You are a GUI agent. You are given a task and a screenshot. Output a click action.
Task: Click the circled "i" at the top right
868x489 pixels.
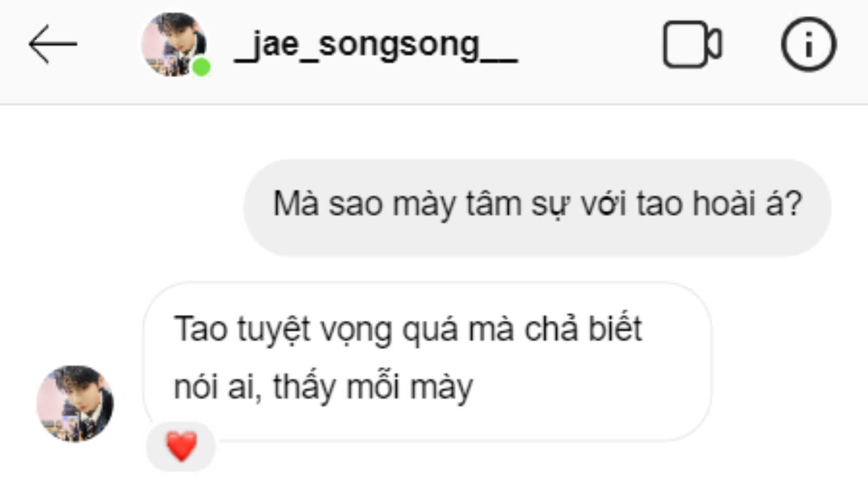pos(808,44)
